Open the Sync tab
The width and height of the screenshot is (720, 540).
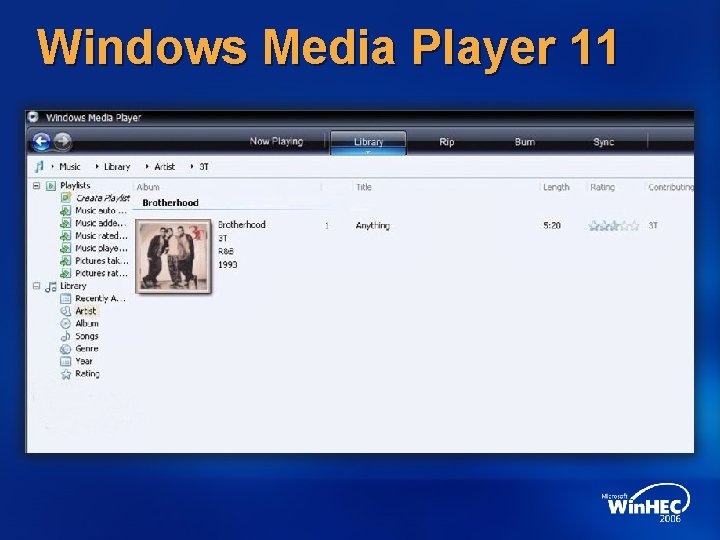point(603,142)
